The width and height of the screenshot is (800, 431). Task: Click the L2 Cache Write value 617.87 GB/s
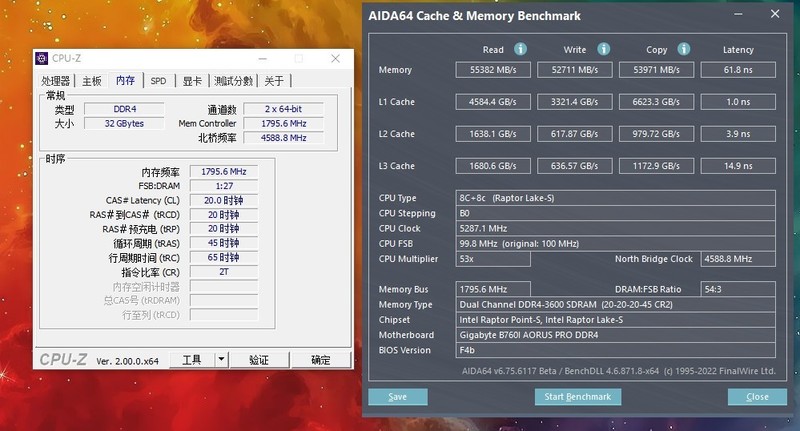click(x=574, y=134)
